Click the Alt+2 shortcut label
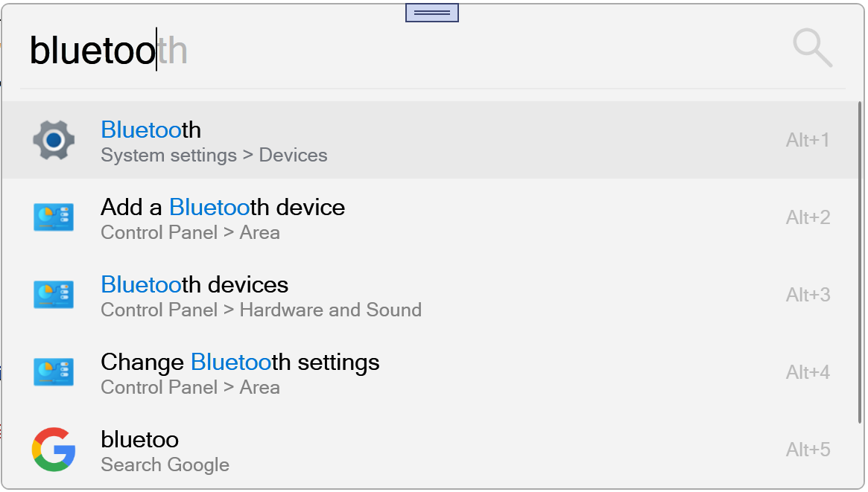 [x=808, y=217]
